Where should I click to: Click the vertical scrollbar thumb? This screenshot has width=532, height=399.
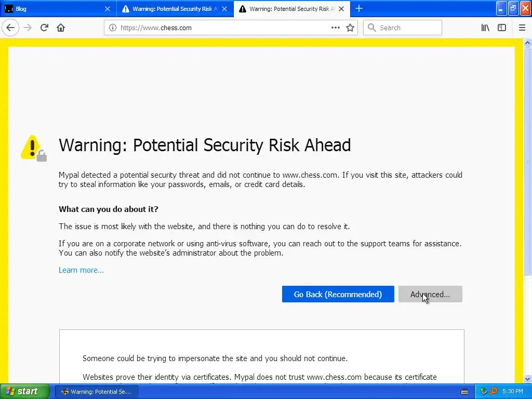pos(527,161)
